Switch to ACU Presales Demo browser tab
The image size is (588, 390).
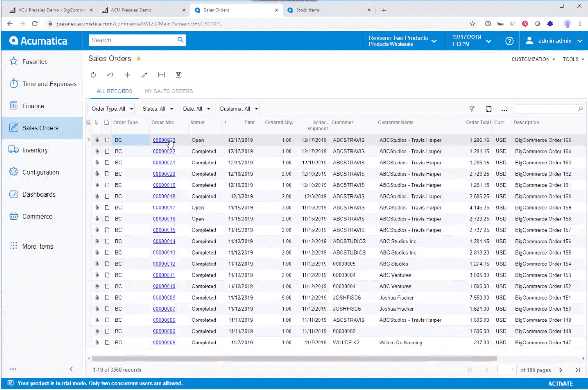[x=143, y=10]
